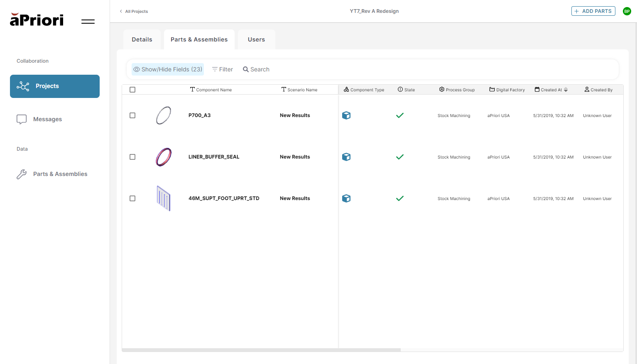Open the Filter options
This screenshot has width=637, height=364.
click(223, 69)
